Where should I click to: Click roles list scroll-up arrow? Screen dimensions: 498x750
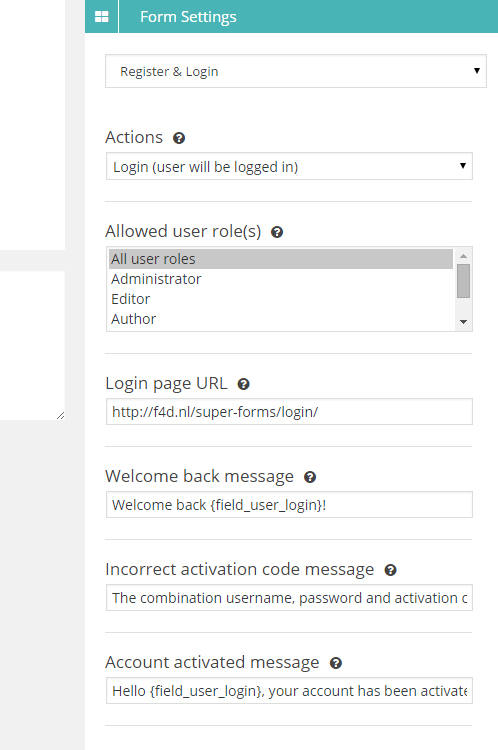(x=463, y=256)
